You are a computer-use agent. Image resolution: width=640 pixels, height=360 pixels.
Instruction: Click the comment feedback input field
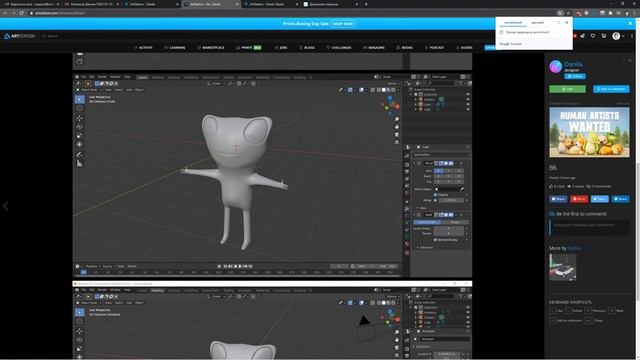click(x=589, y=228)
